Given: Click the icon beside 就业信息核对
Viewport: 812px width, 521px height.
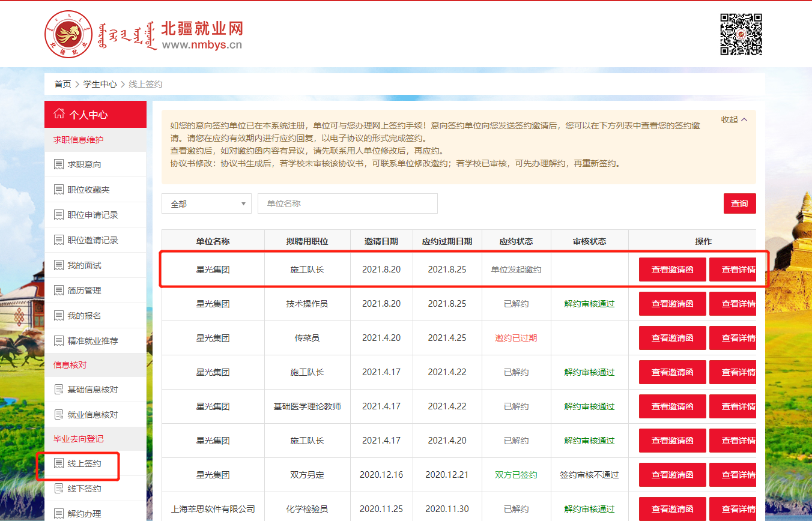Looking at the screenshot, I should click(59, 415).
